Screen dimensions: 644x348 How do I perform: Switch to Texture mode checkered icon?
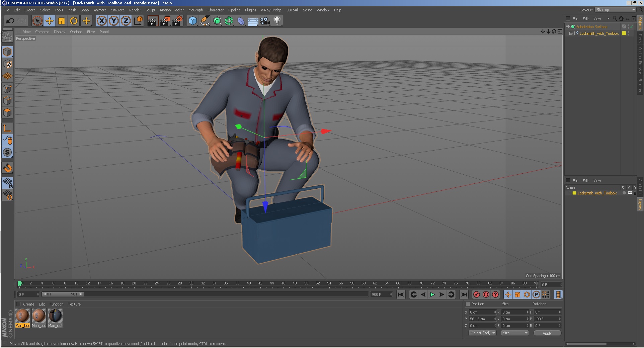tap(7, 64)
